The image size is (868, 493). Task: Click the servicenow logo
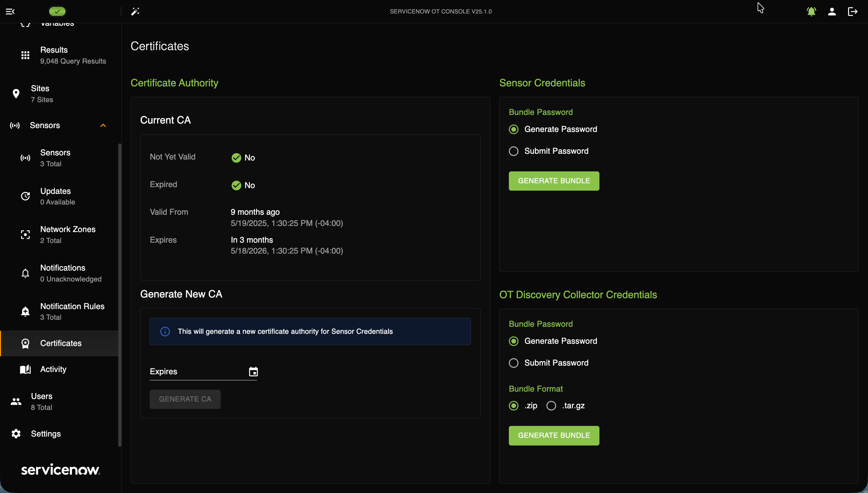tap(61, 470)
